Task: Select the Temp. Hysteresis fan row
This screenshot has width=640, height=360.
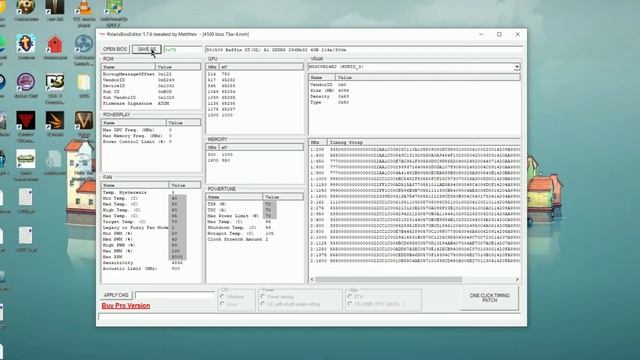Action: (x=151, y=192)
